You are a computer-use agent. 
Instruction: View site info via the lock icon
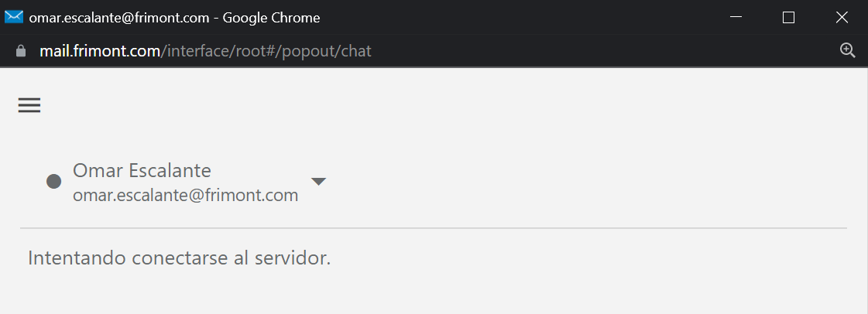[21, 52]
